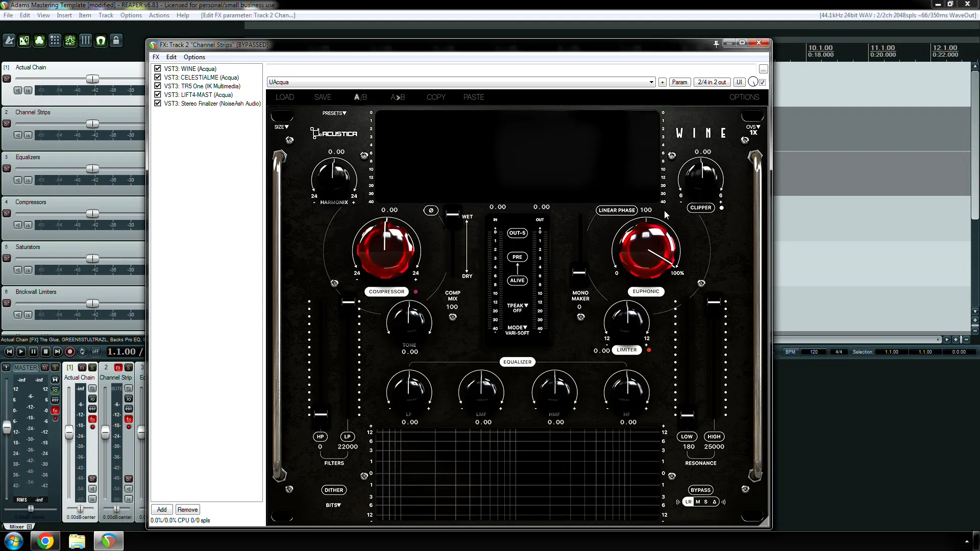This screenshot has height=551, width=980.
Task: Open the Insert menu
Action: (64, 15)
